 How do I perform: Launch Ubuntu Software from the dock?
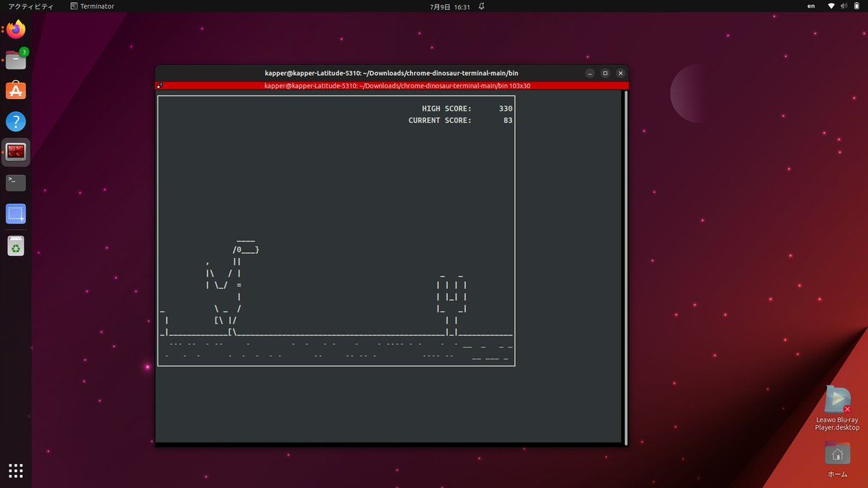(x=16, y=90)
